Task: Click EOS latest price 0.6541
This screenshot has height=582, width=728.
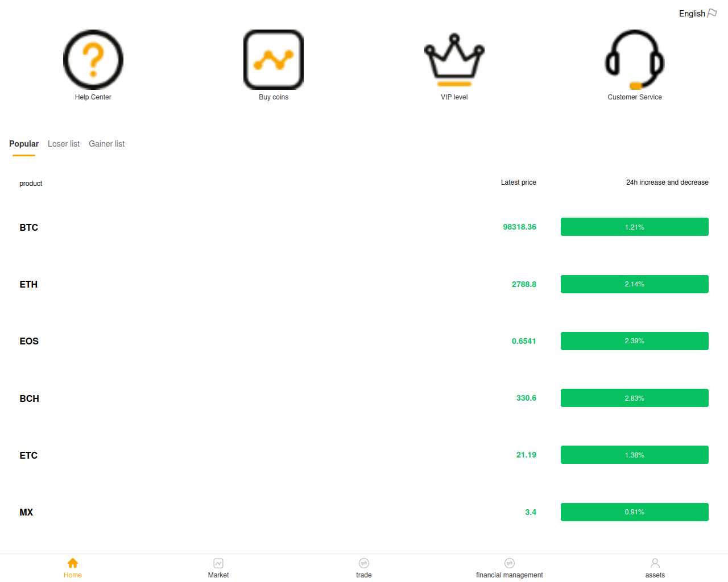Action: point(524,341)
